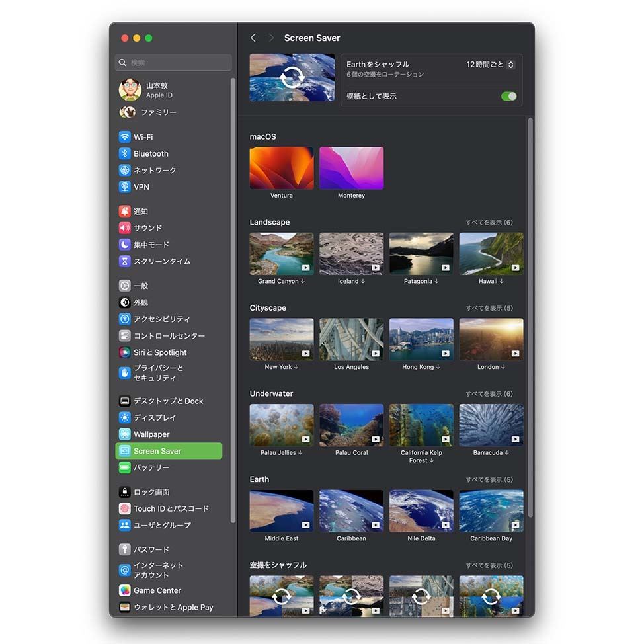Click the current Earth shuffle preview image

[x=292, y=77]
